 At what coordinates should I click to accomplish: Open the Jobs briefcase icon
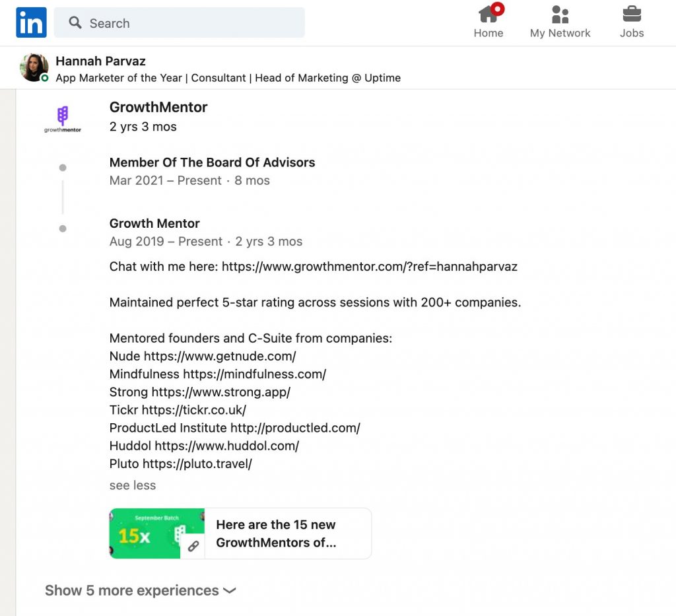coord(631,15)
